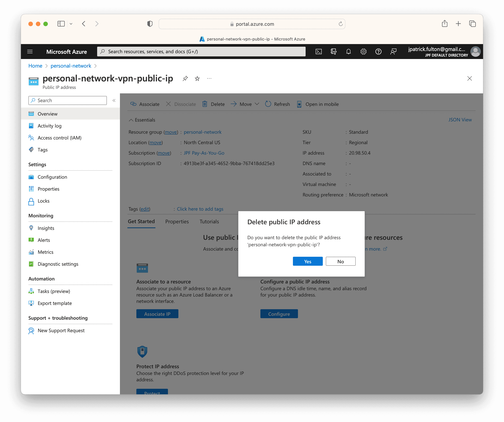The height and width of the screenshot is (422, 504).
Task: Open JSON View link
Action: 460,120
